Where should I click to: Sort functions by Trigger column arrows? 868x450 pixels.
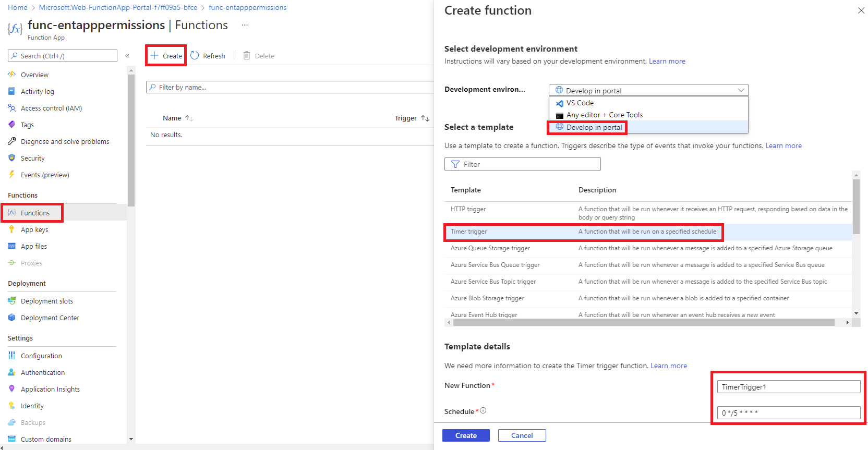point(425,118)
